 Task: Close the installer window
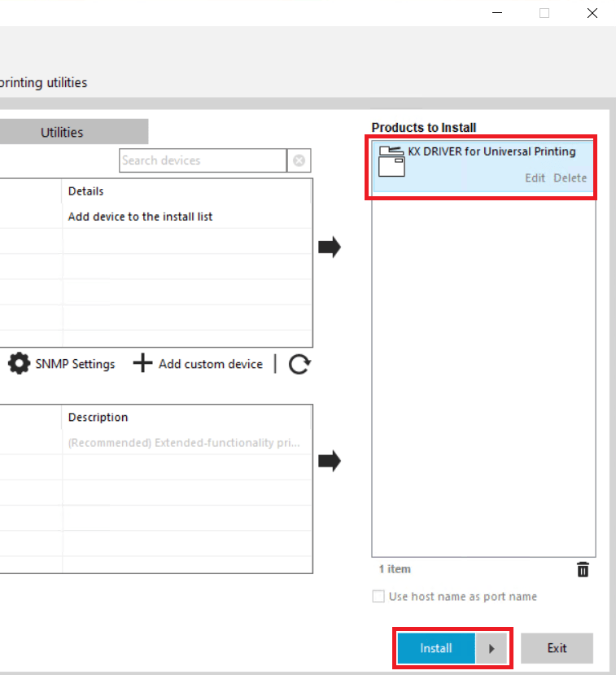[x=592, y=13]
